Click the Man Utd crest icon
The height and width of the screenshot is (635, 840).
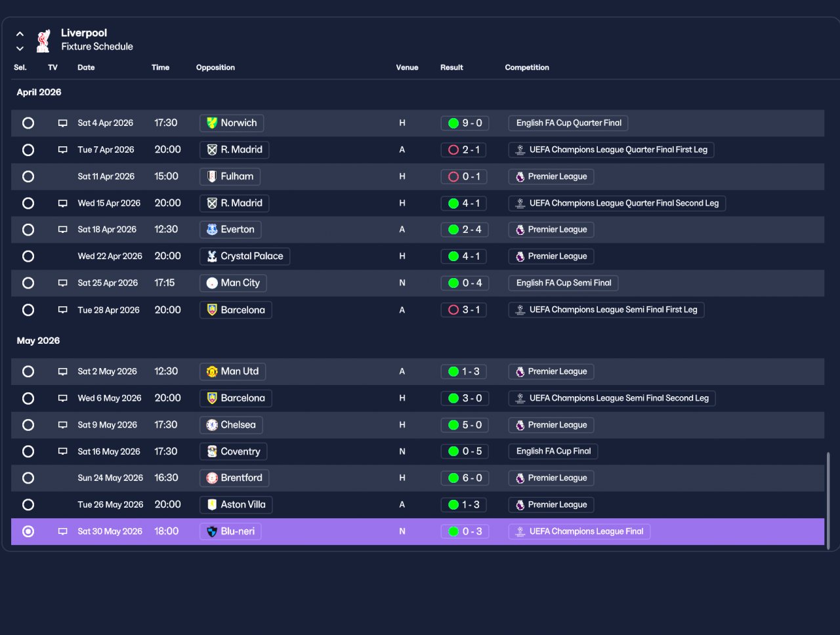212,371
